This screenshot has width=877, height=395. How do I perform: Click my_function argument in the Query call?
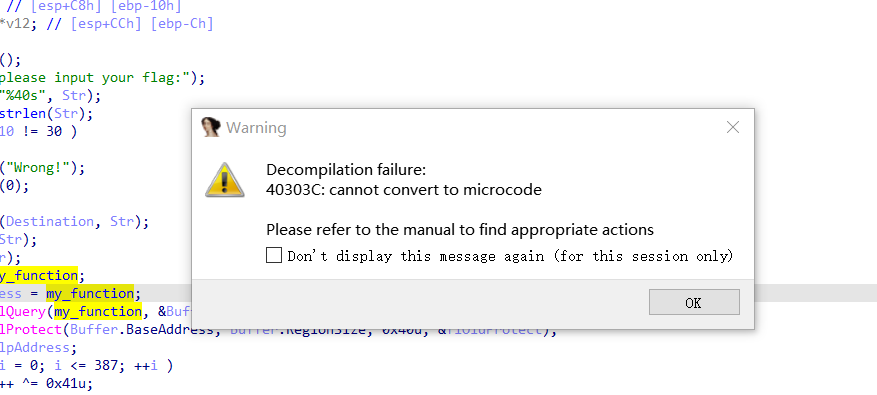click(x=98, y=311)
